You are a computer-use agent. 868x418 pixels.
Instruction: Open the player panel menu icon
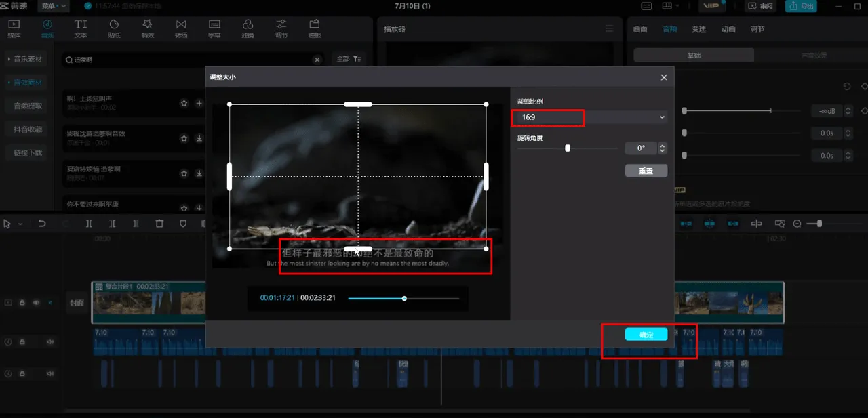(x=610, y=29)
